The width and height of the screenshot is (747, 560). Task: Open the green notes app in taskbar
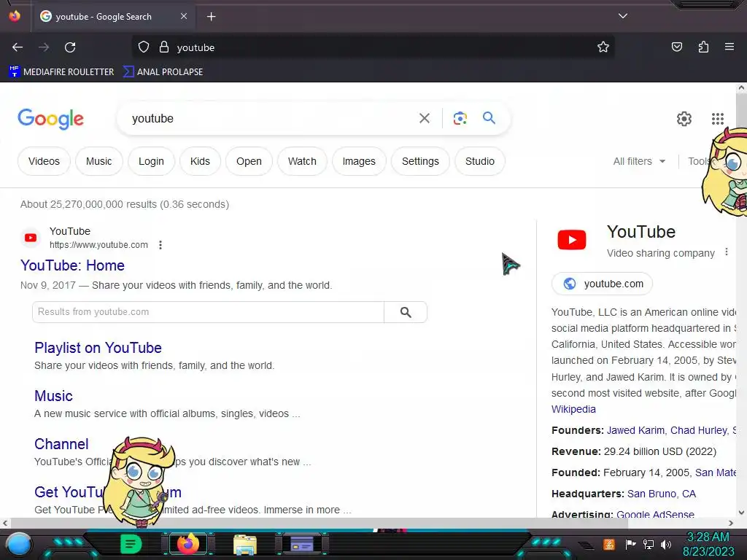click(x=131, y=544)
